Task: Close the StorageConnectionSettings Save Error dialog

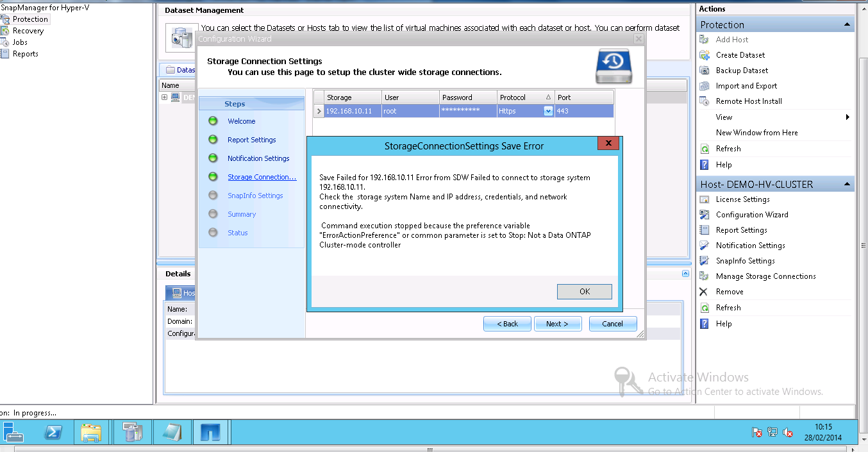Action: 608,143
